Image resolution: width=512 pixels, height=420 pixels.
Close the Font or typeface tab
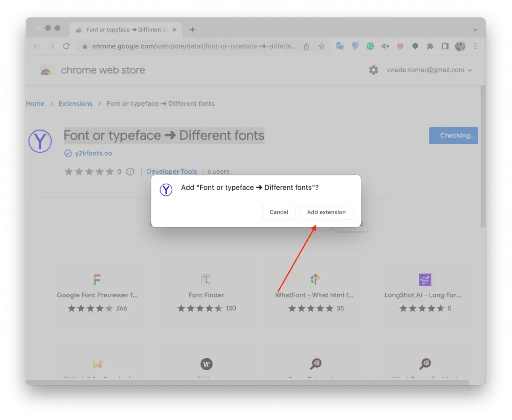pyautogui.click(x=174, y=30)
